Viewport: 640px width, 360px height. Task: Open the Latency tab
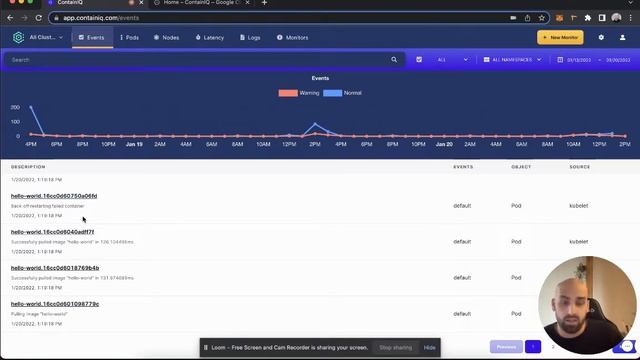(210, 38)
